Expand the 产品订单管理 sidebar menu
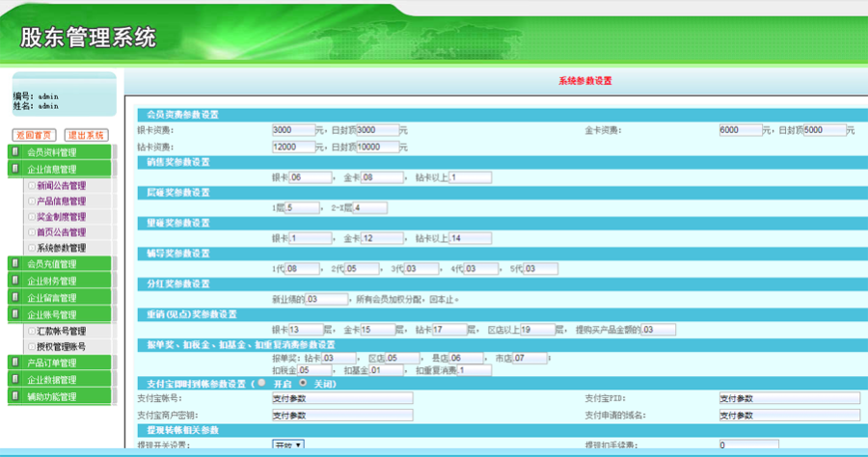The width and height of the screenshot is (868, 457). [x=59, y=363]
